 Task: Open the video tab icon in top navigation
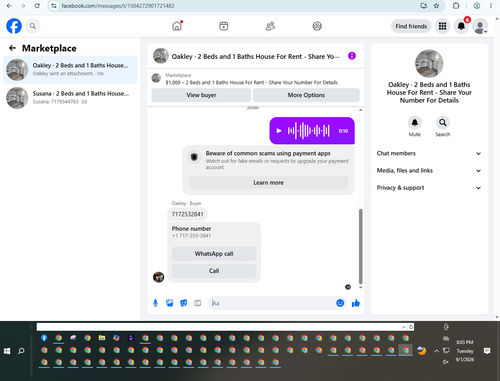(224, 26)
